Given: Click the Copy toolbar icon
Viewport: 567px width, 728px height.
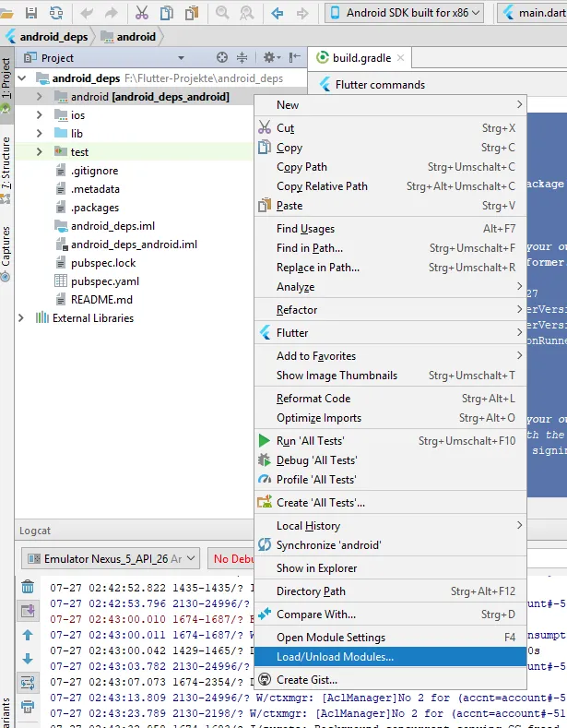Looking at the screenshot, I should 167,13.
